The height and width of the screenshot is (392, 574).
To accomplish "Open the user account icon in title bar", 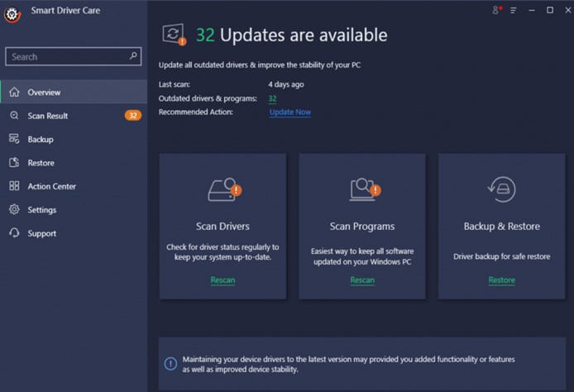I will [496, 10].
